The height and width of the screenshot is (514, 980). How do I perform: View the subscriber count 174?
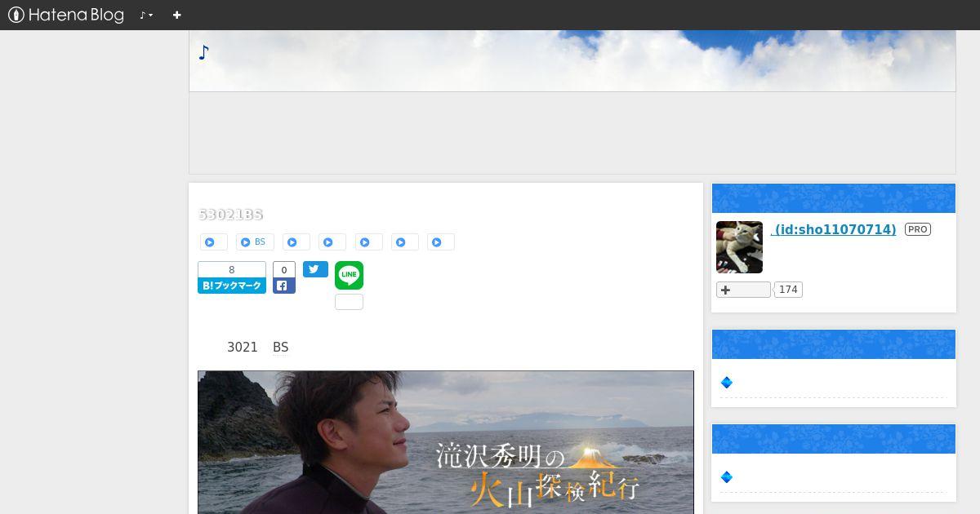[788, 290]
